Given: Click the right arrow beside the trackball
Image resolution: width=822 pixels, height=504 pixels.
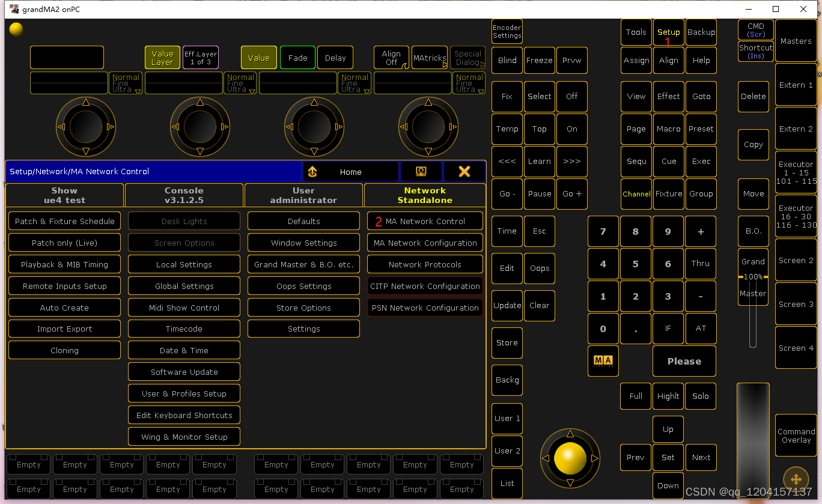Looking at the screenshot, I should [x=595, y=458].
